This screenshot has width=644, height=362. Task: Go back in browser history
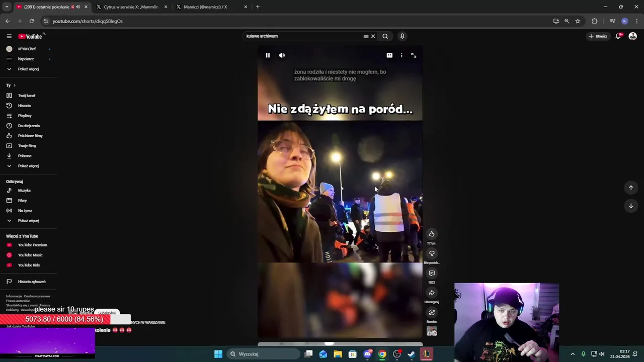(8, 21)
